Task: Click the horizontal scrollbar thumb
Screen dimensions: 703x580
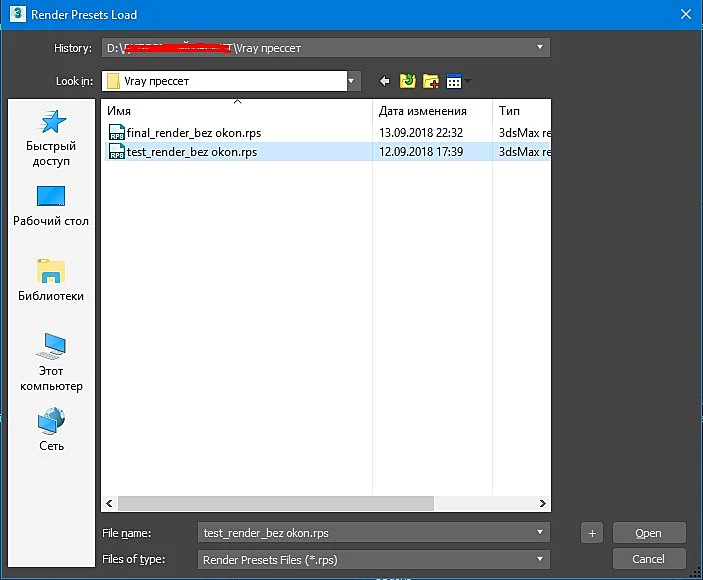Action: tap(275, 503)
